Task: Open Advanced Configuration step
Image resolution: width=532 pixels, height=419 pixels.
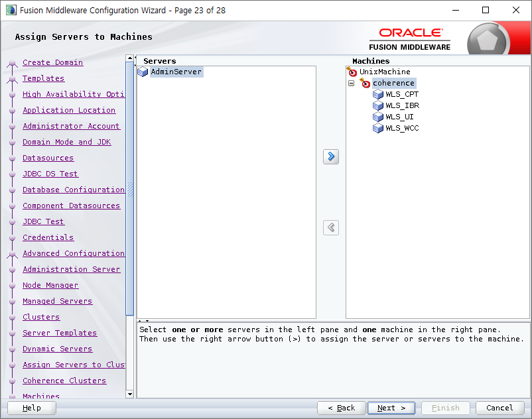Action: 74,253
